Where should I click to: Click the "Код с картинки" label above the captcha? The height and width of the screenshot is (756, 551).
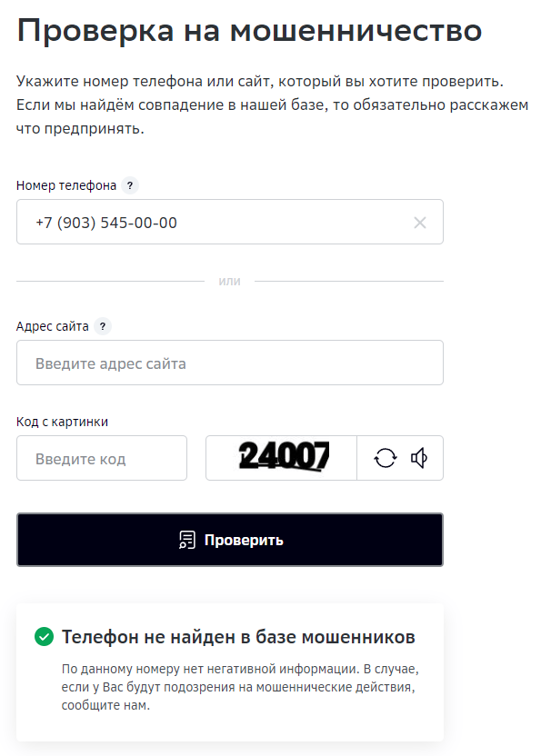[62, 420]
